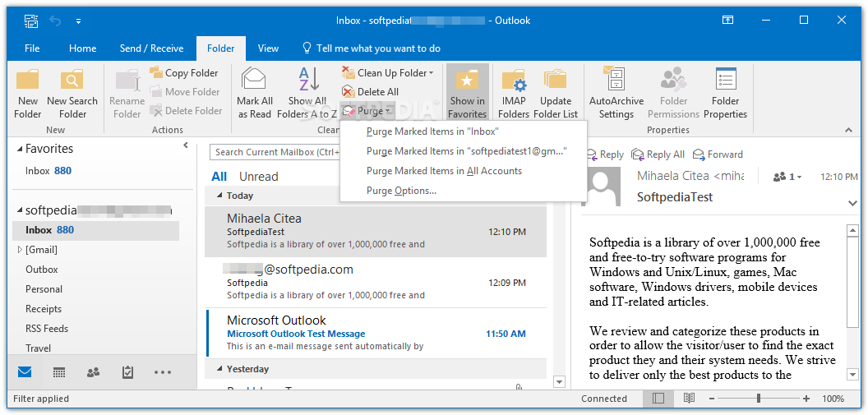Customize Quick Access Toolbar dropdown arrow
Screen dimensions: 868x415
(x=78, y=21)
